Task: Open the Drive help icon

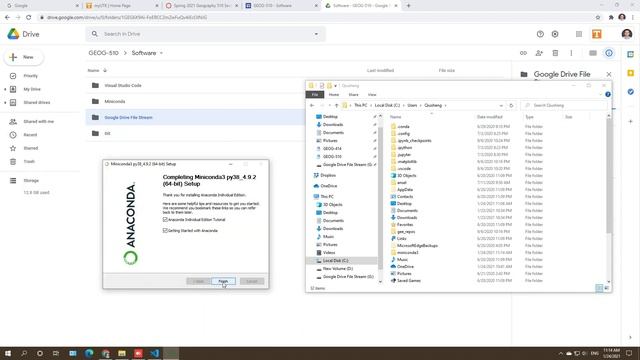Action: [540, 34]
